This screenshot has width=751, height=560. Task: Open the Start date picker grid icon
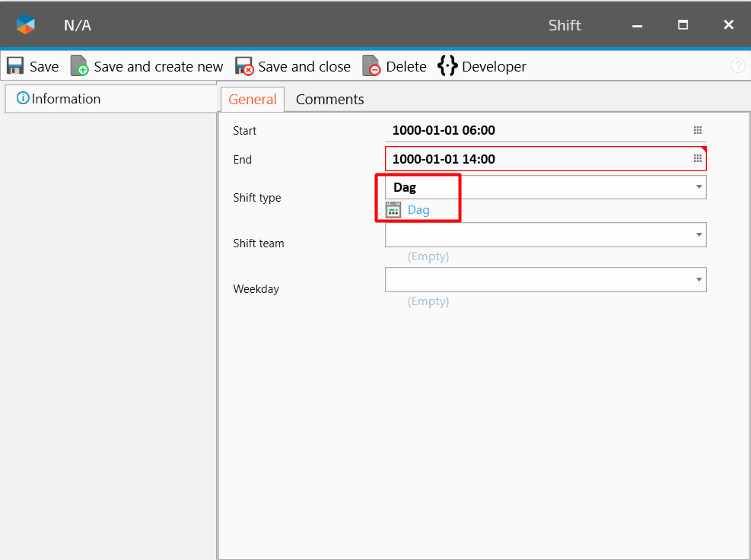[697, 130]
